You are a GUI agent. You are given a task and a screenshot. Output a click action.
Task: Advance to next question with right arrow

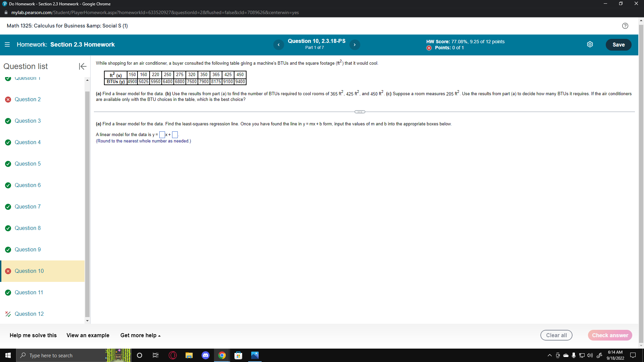[x=355, y=45]
